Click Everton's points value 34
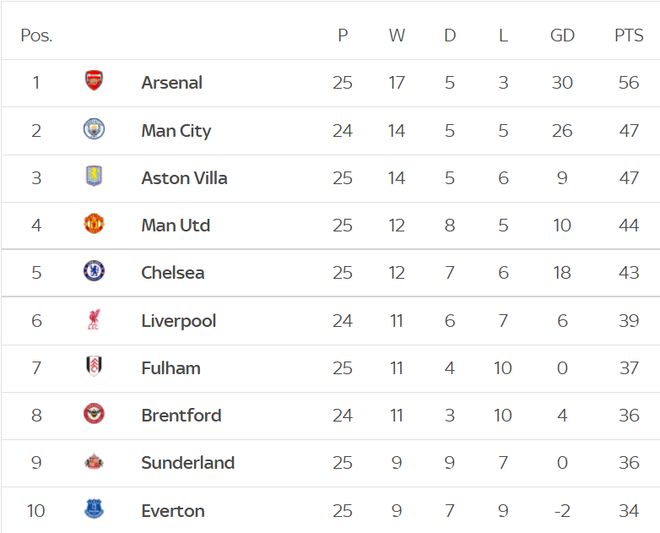The height and width of the screenshot is (533, 660). (628, 511)
